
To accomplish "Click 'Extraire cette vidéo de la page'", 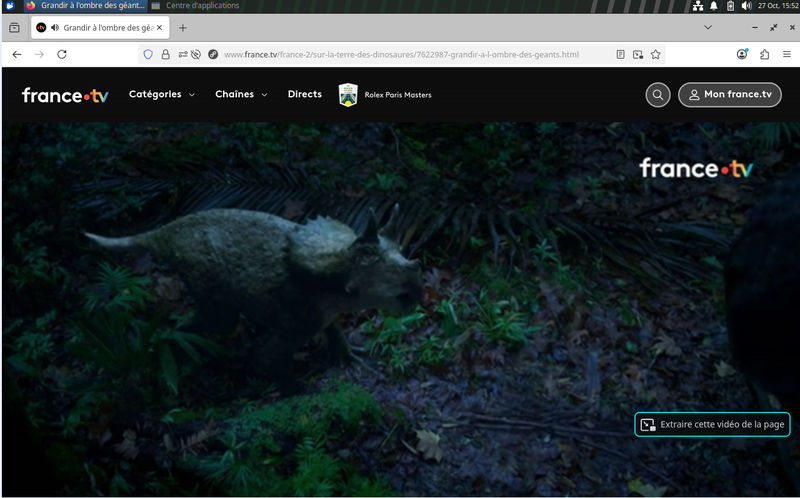I will pyautogui.click(x=712, y=425).
